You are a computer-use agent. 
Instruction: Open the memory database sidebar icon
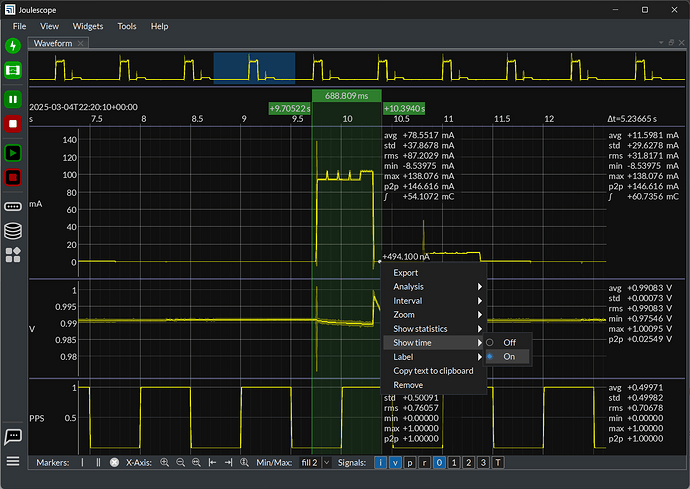pos(13,231)
